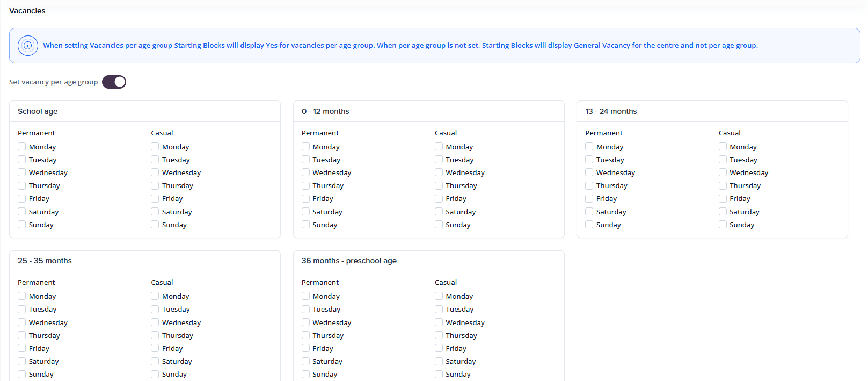868x381 pixels.
Task: Check School age Permanent Saturday
Action: point(22,212)
